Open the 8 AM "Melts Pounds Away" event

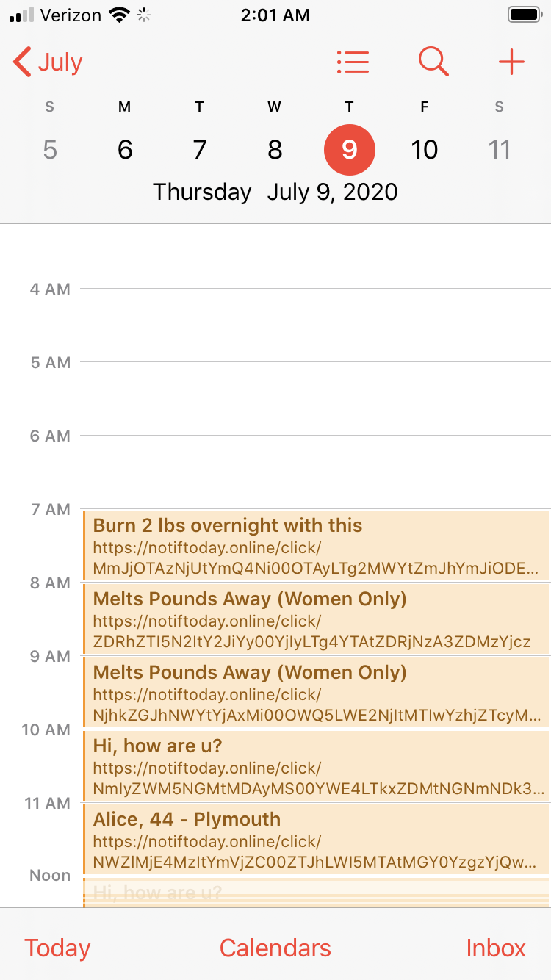[316, 619]
